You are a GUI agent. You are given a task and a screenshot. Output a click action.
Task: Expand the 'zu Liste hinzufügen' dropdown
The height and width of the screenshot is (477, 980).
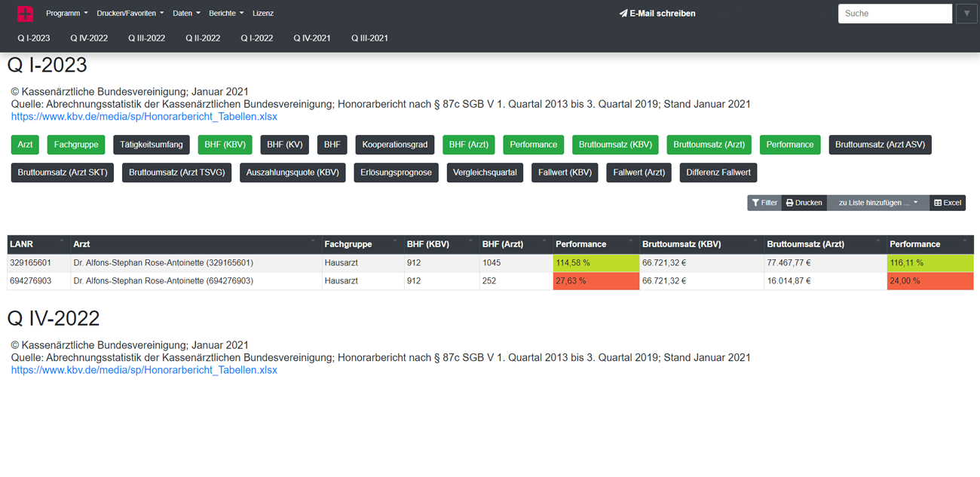pos(878,203)
